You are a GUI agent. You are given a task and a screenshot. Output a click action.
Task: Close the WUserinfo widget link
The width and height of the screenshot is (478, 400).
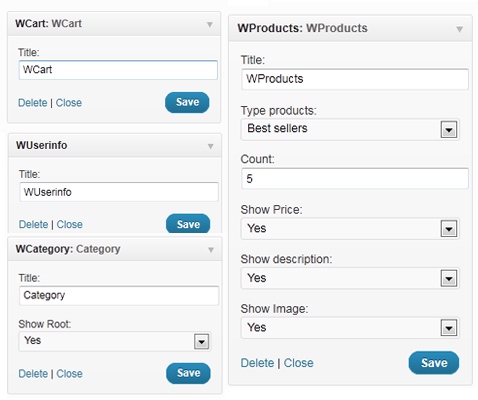[70, 224]
